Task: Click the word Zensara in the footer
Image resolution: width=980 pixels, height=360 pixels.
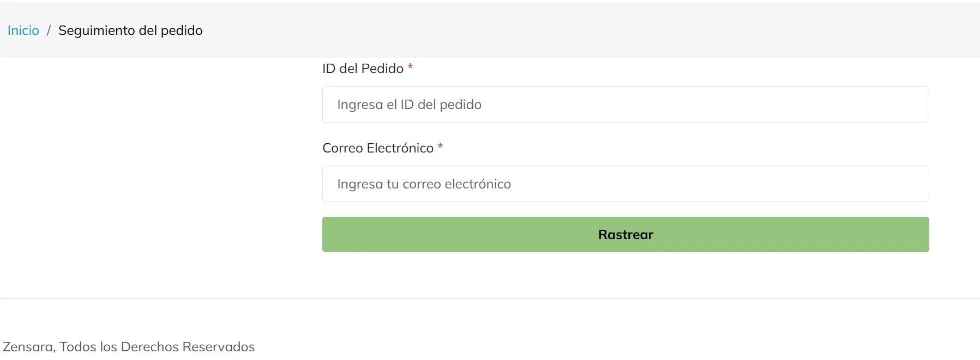Action: click(28, 347)
